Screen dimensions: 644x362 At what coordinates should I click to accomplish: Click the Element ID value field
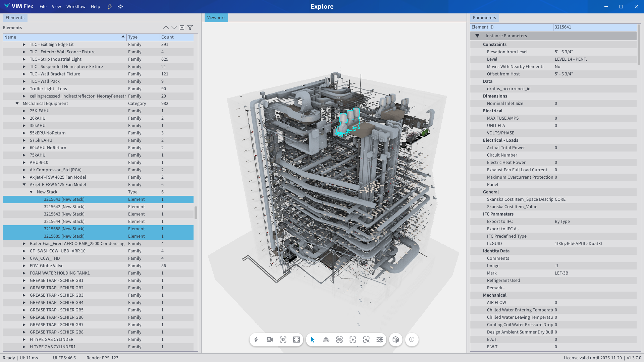pos(594,27)
